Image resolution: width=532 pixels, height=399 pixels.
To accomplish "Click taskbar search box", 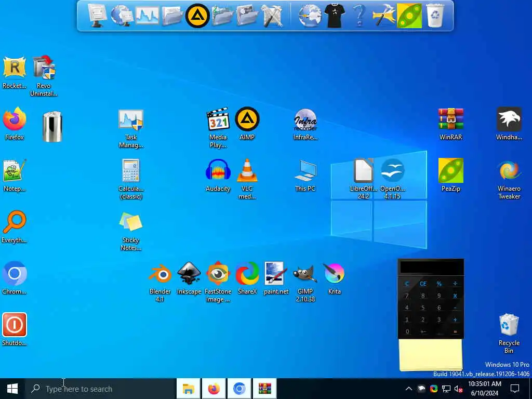I will click(x=100, y=389).
